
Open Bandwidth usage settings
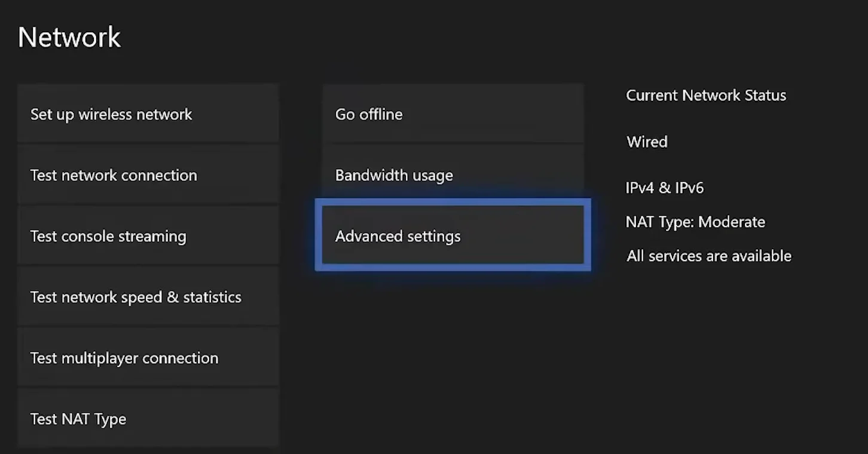(x=453, y=175)
